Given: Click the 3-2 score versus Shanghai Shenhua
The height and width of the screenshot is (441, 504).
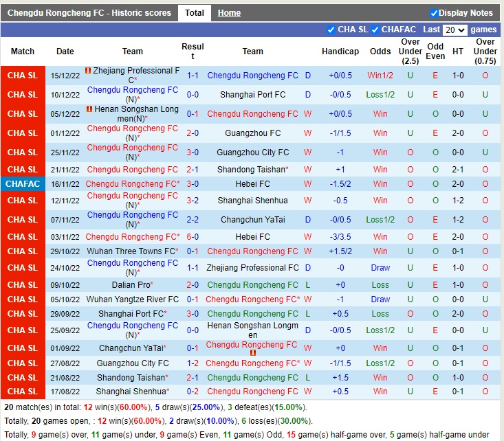Looking at the screenshot, I should point(193,201).
